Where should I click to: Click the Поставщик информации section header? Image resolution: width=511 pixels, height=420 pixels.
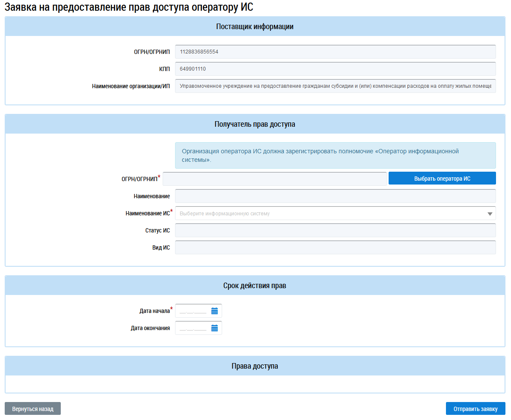pos(255,27)
